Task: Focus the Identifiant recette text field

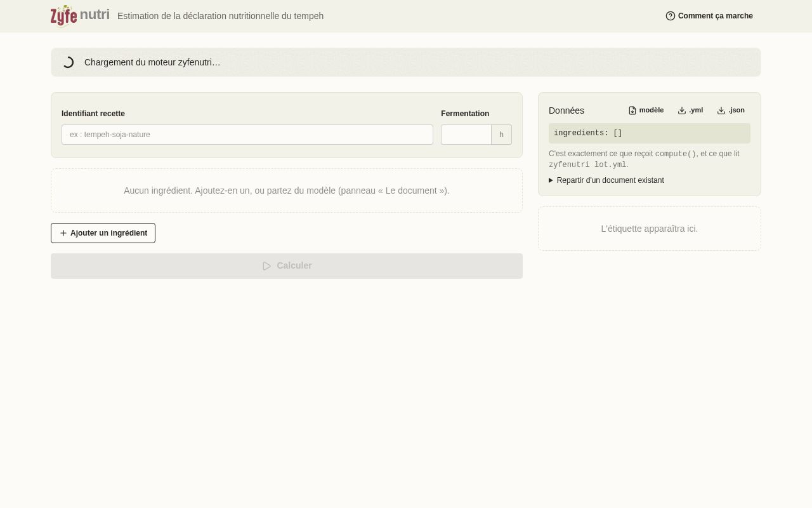Action: point(247,135)
